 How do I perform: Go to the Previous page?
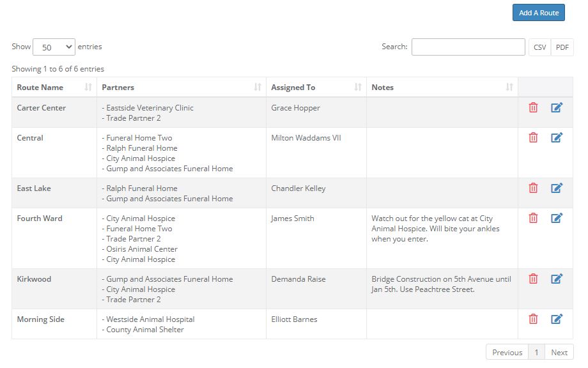click(x=507, y=352)
